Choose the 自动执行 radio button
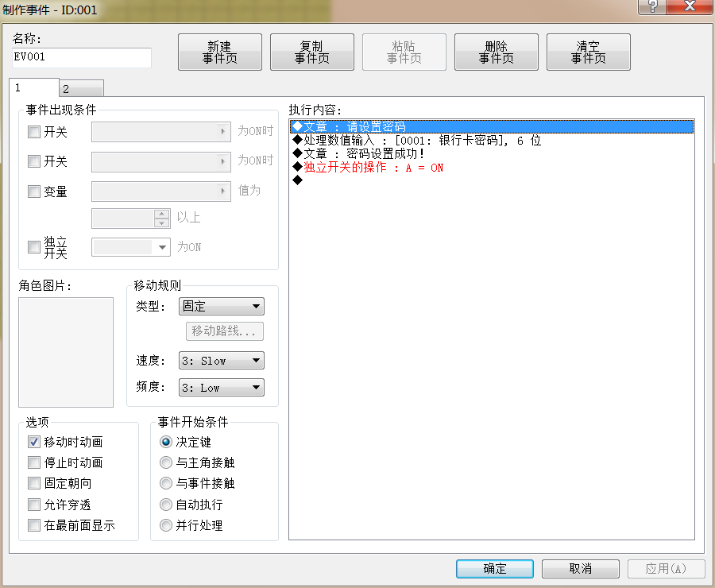The height and width of the screenshot is (588, 715). 166,505
